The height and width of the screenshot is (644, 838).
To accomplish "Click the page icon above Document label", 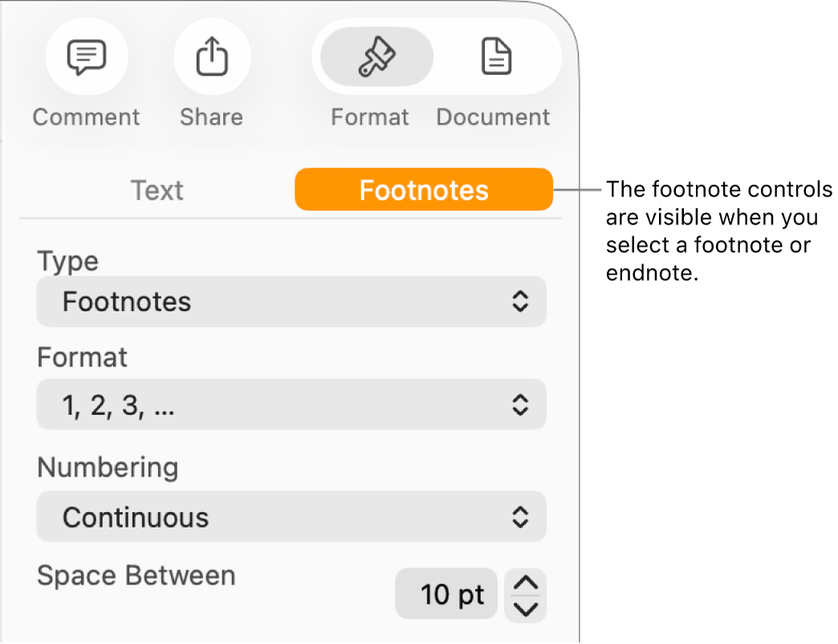I will click(495, 56).
